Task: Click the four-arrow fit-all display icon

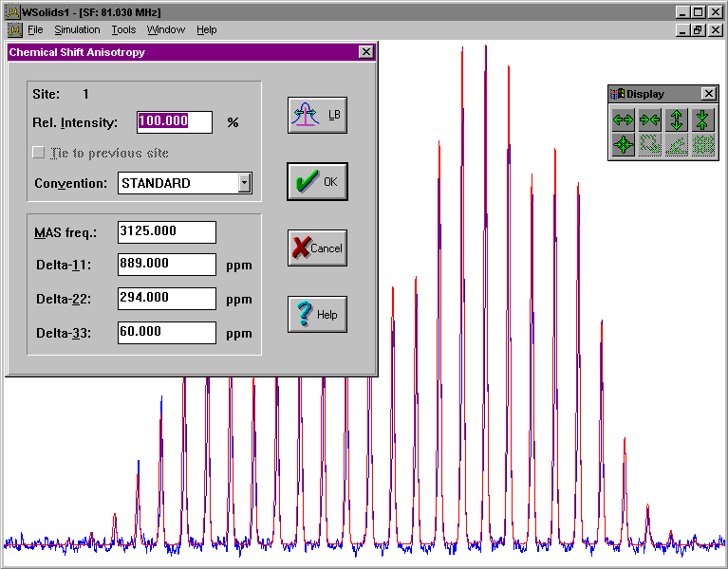Action: [x=623, y=145]
